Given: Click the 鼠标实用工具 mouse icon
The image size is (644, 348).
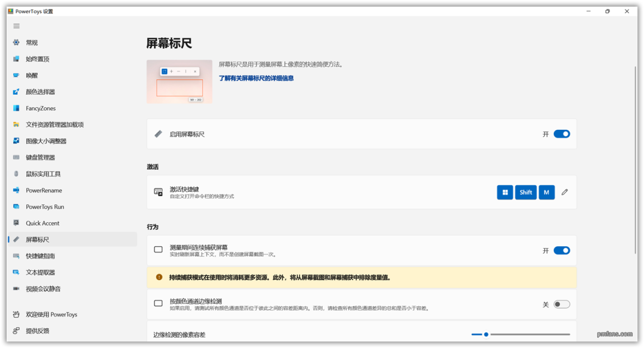Looking at the screenshot, I should tap(16, 173).
